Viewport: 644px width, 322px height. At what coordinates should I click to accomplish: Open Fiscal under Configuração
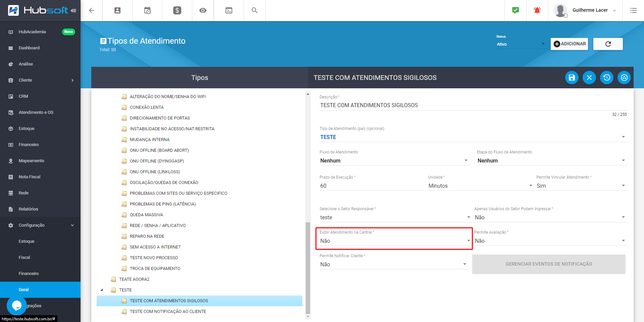pyautogui.click(x=40, y=258)
